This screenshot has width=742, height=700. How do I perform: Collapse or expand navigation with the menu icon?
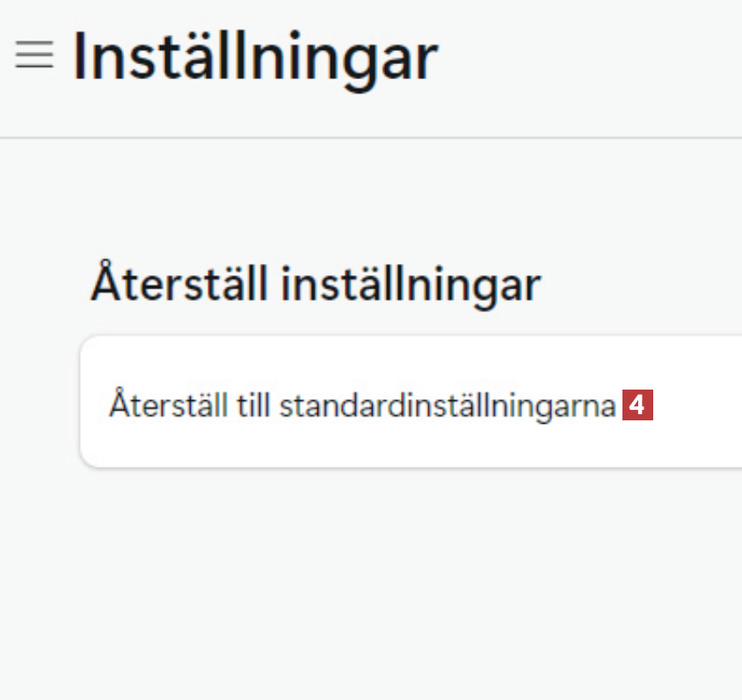click(34, 55)
